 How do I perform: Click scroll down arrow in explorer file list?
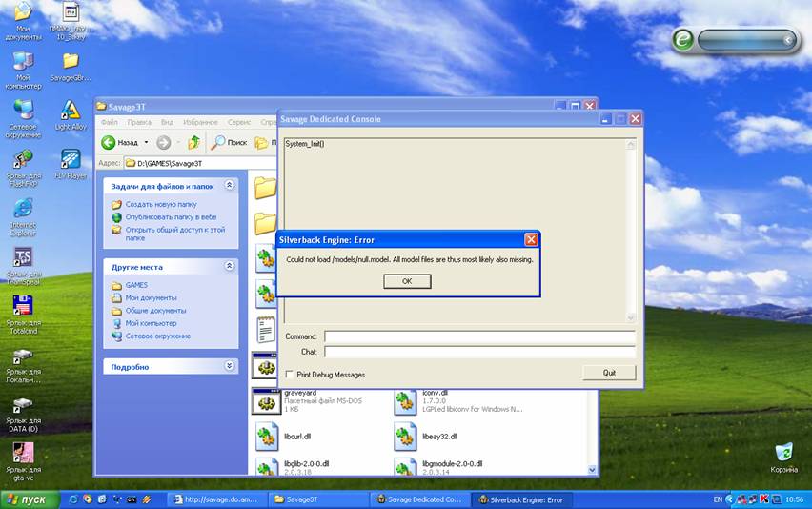pyautogui.click(x=592, y=470)
